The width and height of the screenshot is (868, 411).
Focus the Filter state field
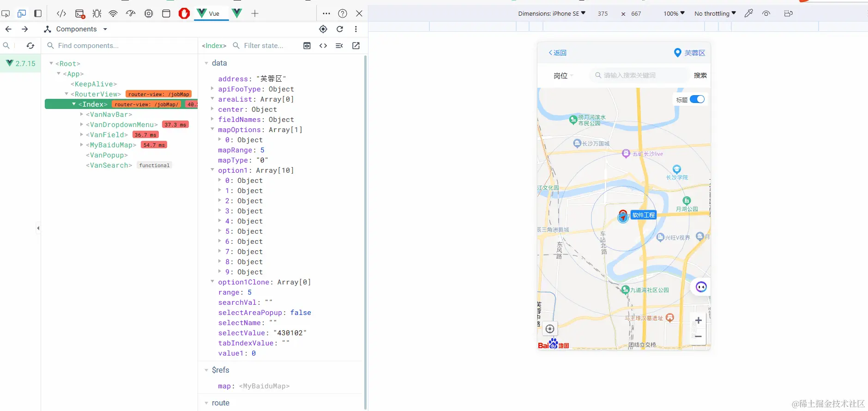click(x=264, y=46)
